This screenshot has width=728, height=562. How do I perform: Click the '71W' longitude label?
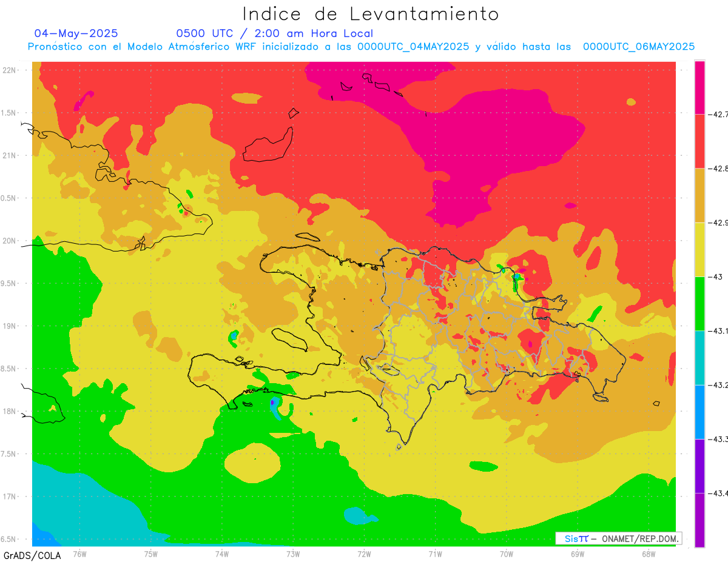[435, 553]
